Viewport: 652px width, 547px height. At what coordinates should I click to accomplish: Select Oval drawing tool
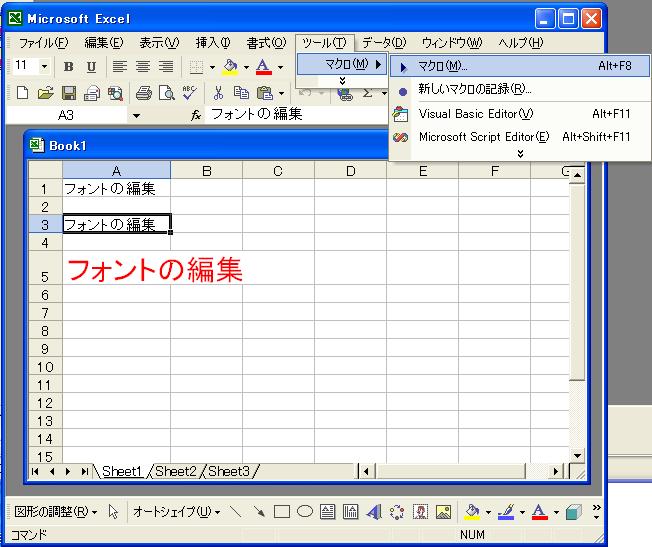coord(305,512)
